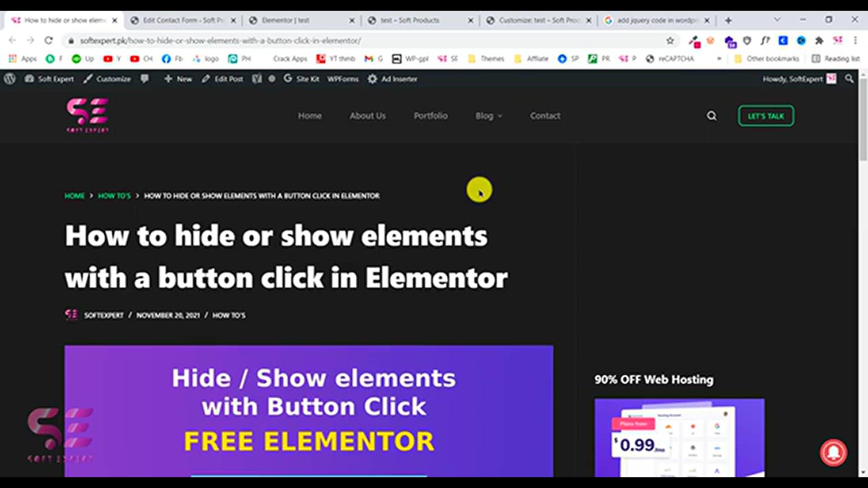Switch to the add jquery code Google tab
The image size is (868, 488).
(657, 20)
